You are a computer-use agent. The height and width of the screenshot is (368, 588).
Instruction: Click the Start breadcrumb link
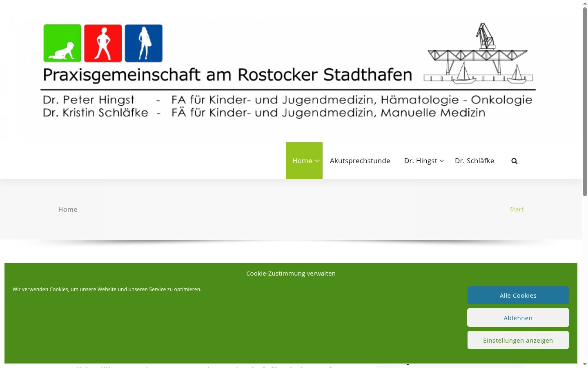[517, 209]
